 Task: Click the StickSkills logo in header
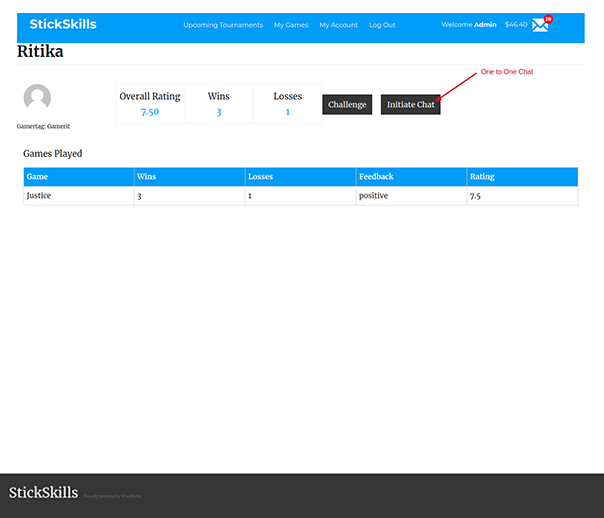coord(63,24)
